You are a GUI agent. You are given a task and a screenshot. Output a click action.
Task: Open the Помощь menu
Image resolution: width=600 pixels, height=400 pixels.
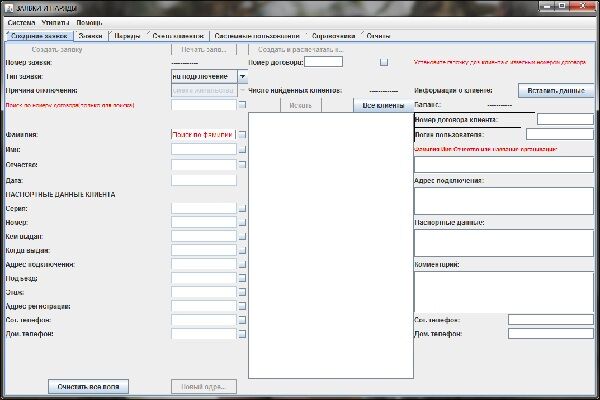point(89,23)
